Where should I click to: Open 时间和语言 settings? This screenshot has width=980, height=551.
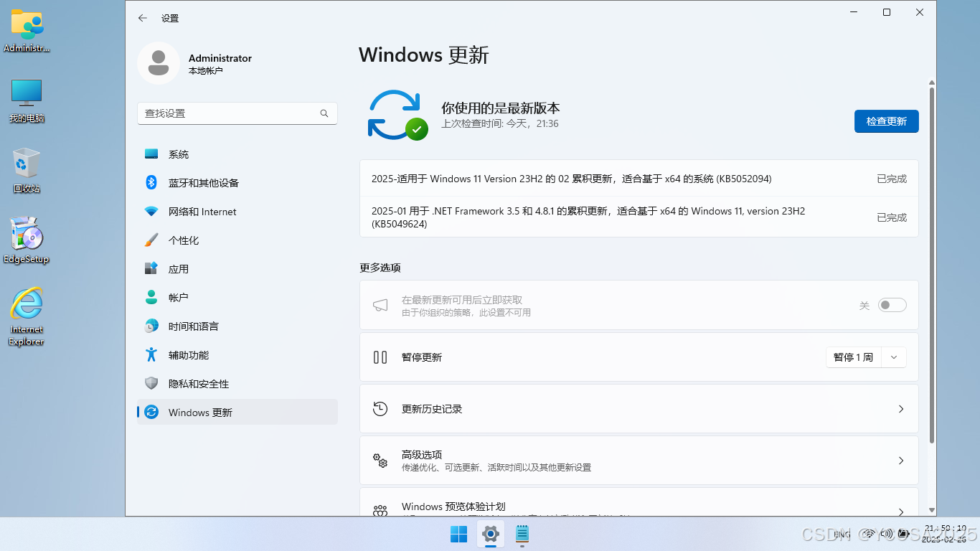[x=237, y=326]
